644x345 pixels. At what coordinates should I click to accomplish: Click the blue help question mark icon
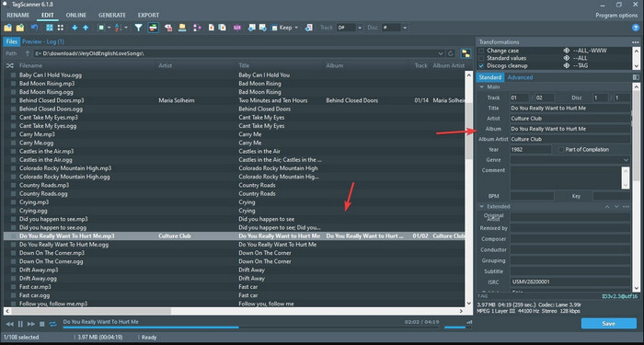tap(636, 28)
